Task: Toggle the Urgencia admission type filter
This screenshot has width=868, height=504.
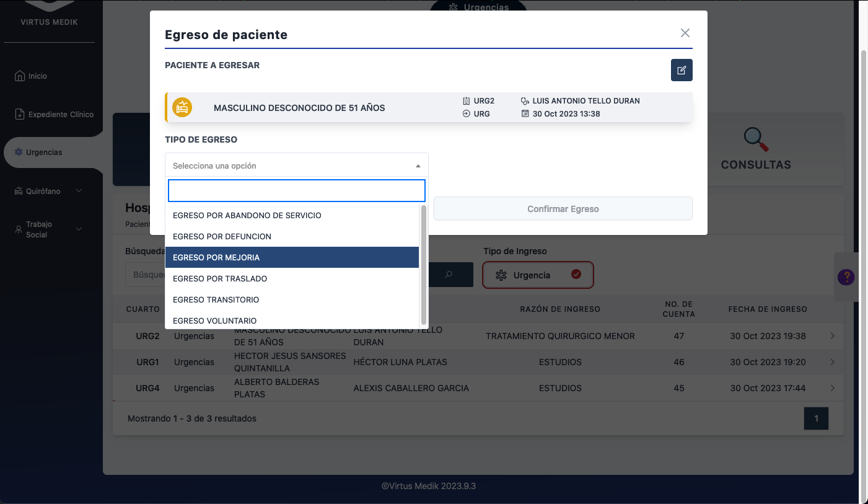Action: click(538, 275)
